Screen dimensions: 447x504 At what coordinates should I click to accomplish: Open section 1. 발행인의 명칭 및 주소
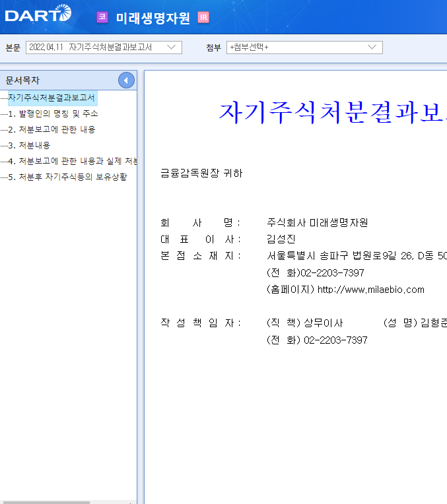(53, 113)
